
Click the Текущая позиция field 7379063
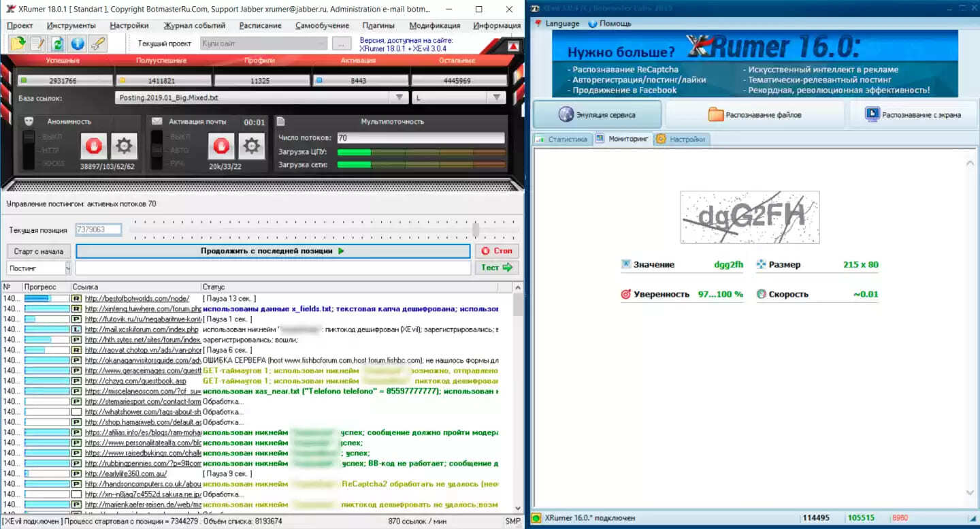pyautogui.click(x=98, y=230)
